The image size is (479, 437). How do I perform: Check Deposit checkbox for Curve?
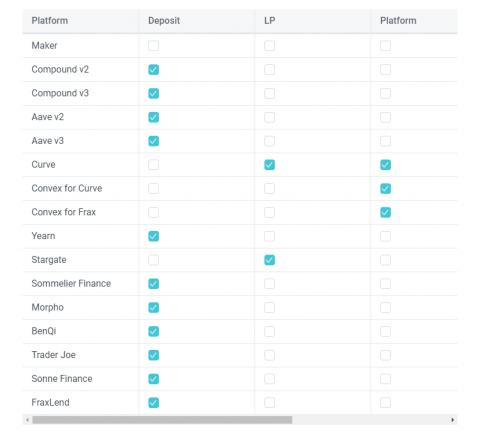[153, 165]
